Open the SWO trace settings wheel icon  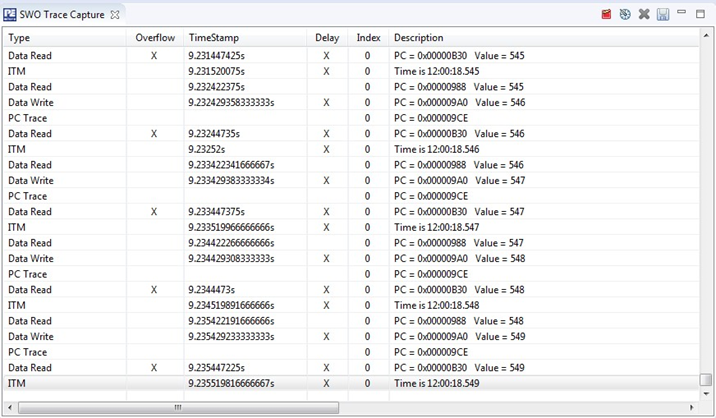625,14
